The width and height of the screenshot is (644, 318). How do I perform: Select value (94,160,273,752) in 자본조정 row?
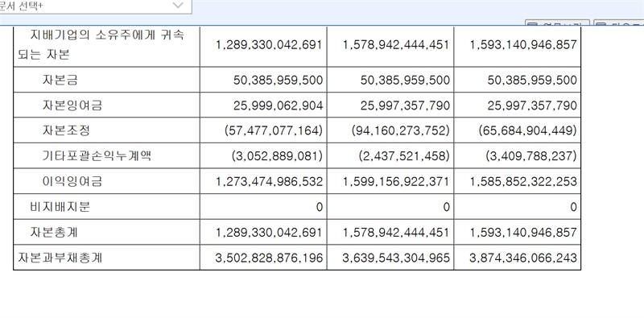point(400,130)
